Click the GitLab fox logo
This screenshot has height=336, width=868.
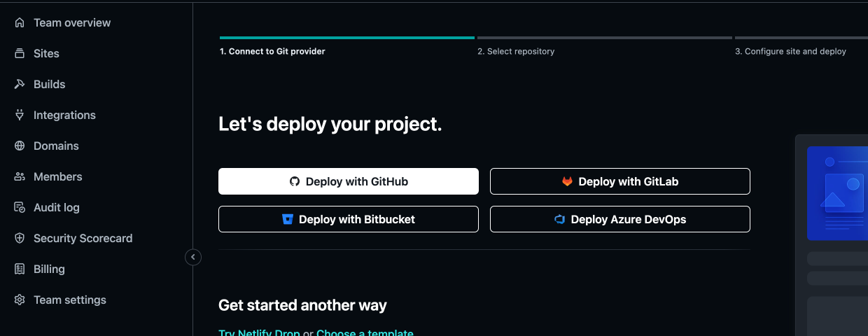pyautogui.click(x=567, y=181)
